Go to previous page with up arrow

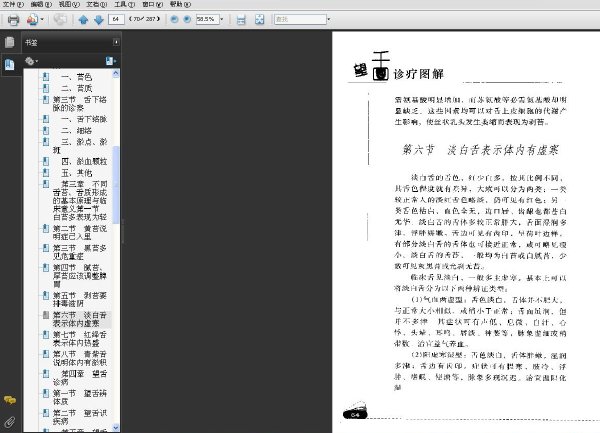point(83,20)
